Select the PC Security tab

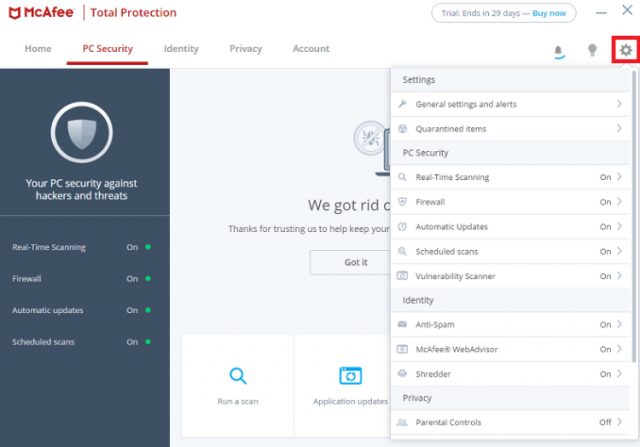click(x=107, y=49)
